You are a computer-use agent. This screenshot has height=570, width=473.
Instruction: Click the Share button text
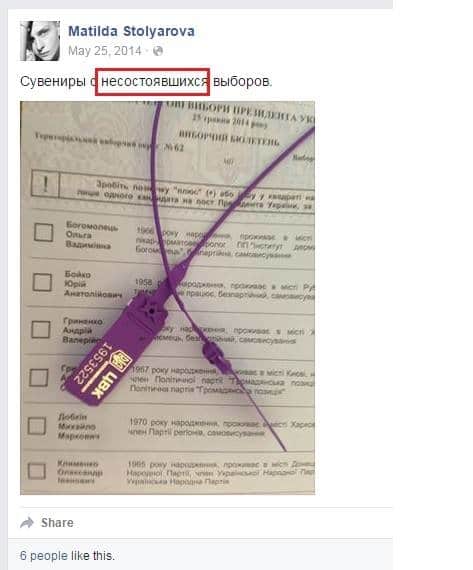click(x=57, y=523)
